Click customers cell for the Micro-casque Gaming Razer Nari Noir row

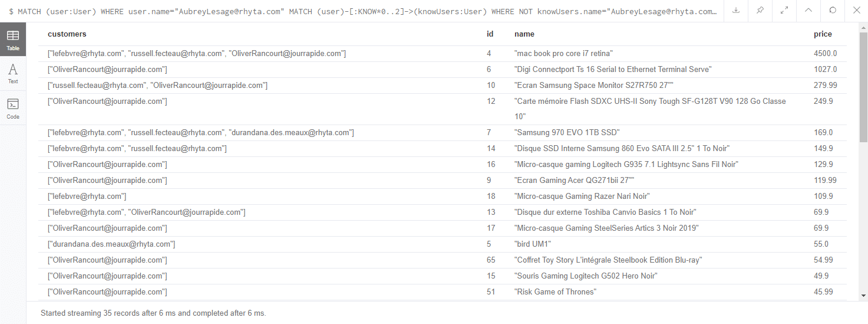tap(87, 197)
